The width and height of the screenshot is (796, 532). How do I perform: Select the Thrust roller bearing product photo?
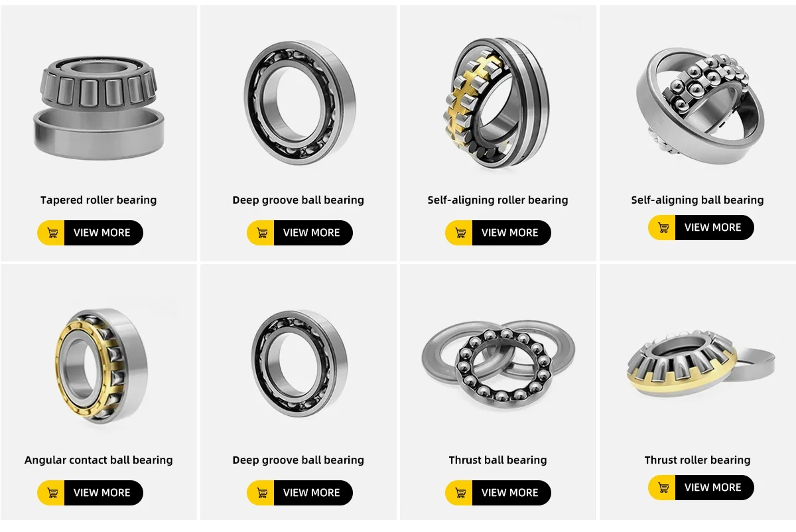pyautogui.click(x=700, y=365)
